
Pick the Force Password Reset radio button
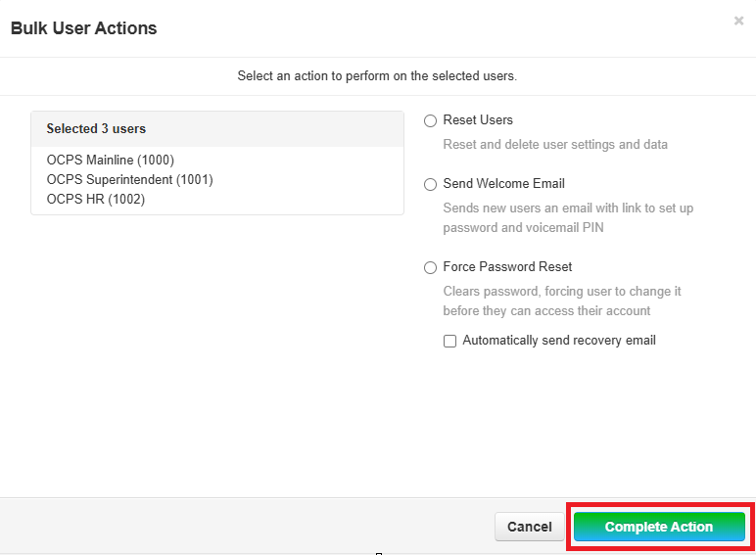[430, 267]
